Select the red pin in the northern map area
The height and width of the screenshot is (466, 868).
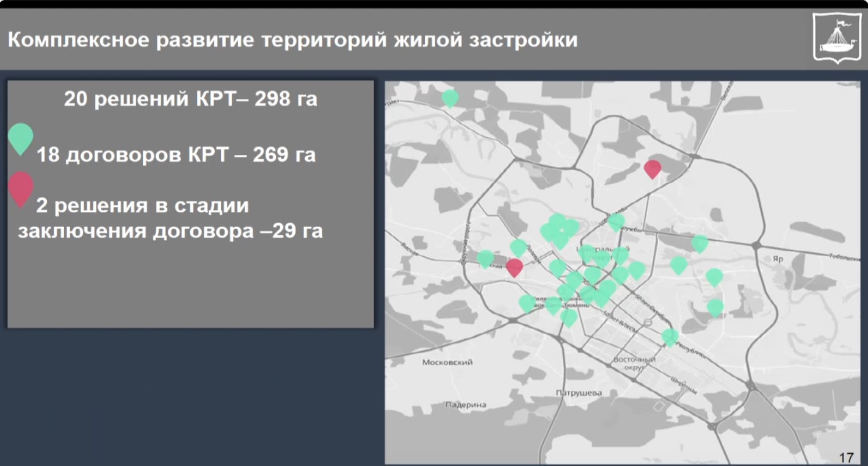[653, 168]
